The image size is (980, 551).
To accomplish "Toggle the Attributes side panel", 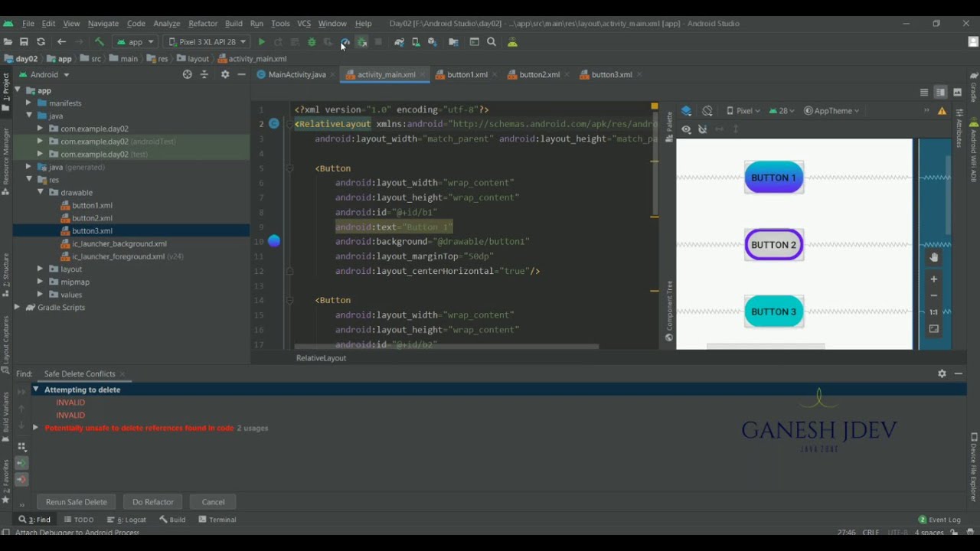I will click(958, 128).
